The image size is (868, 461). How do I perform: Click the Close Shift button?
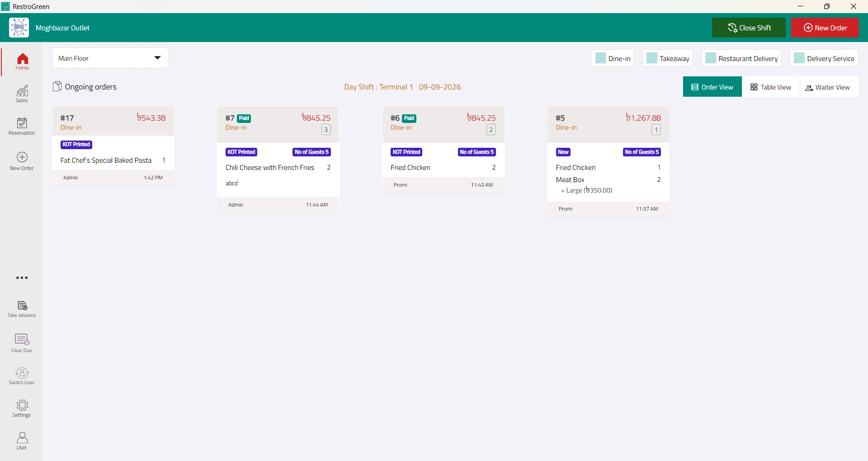[x=749, y=28]
